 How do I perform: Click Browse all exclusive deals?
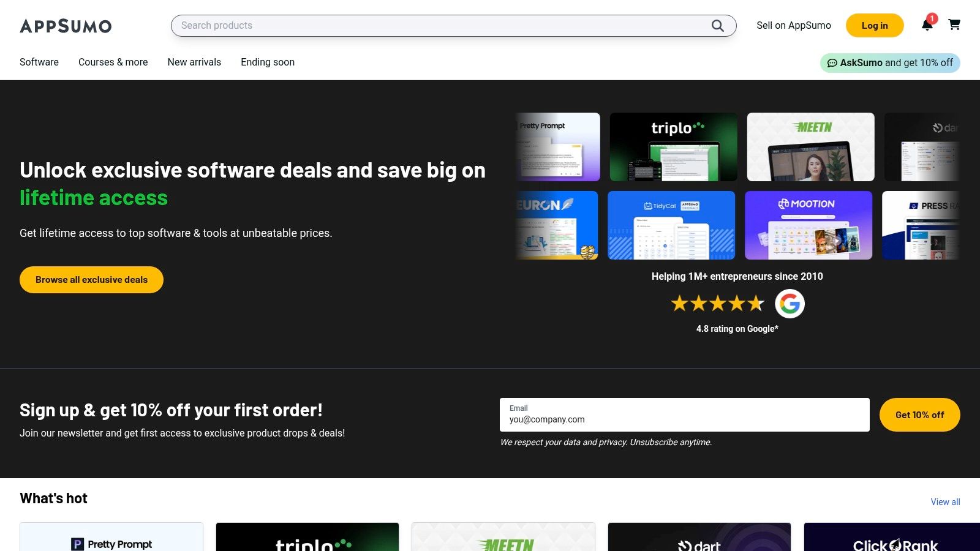[x=91, y=280]
